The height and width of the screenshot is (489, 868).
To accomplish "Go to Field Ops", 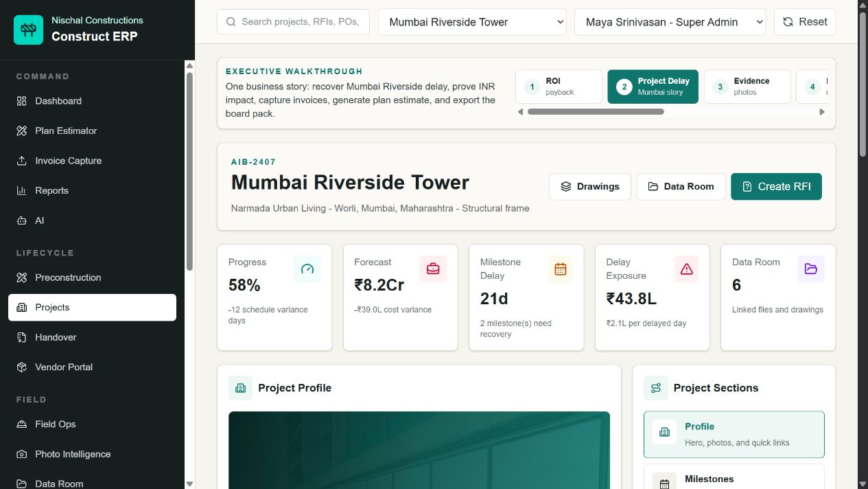I will coord(92,424).
